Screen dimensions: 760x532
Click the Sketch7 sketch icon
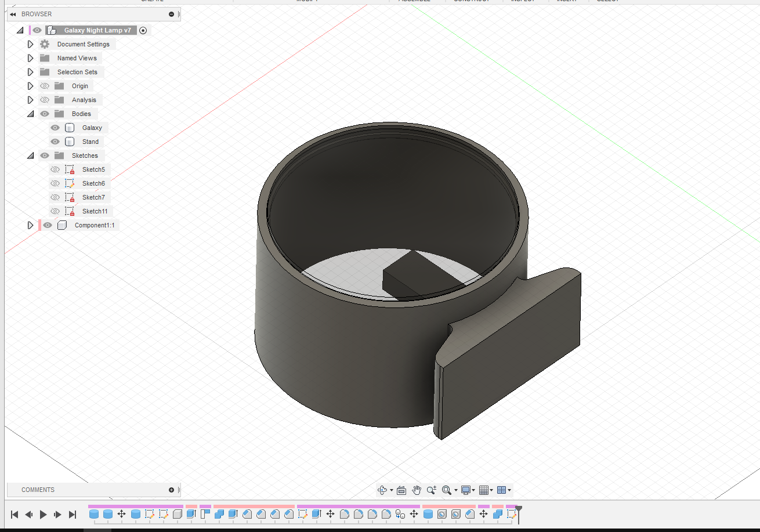(70, 197)
